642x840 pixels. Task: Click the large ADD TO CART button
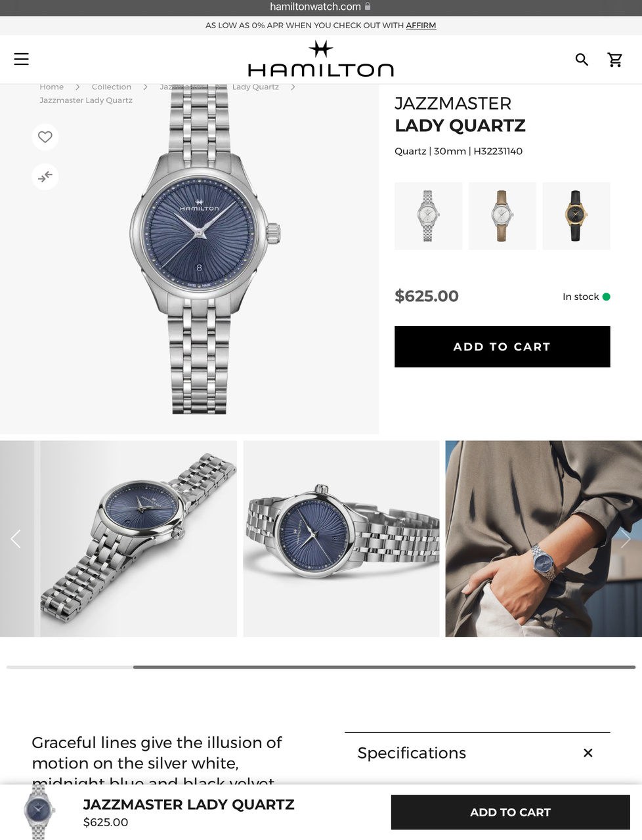point(502,346)
